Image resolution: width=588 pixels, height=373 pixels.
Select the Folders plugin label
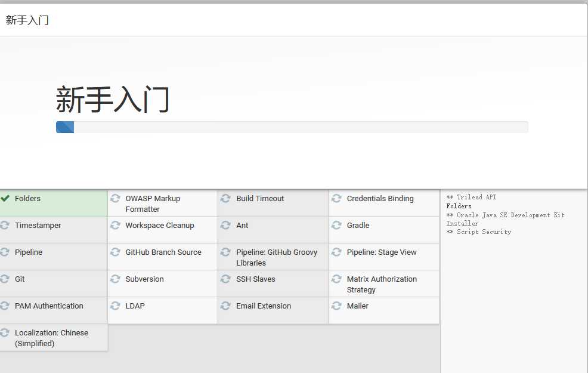pyautogui.click(x=27, y=199)
